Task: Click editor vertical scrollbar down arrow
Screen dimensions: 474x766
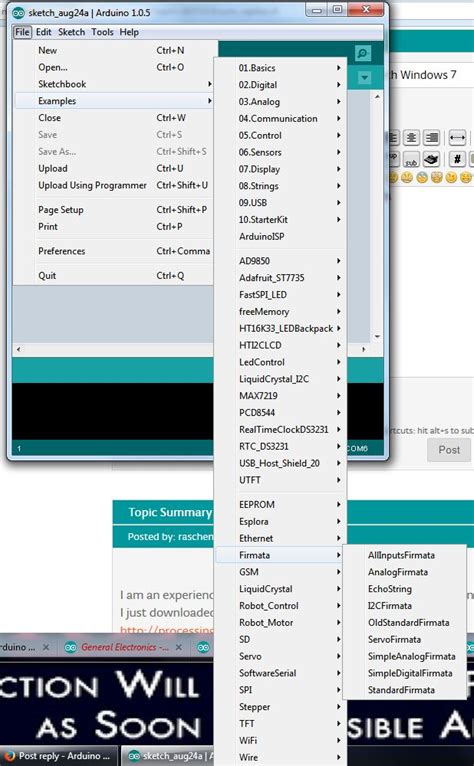Action: [377, 337]
